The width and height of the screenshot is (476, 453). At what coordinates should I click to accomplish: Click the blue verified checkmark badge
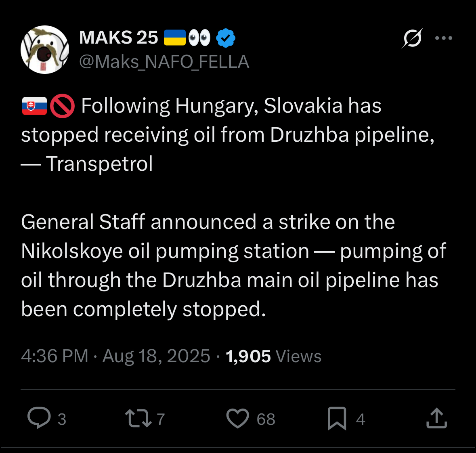coord(226,38)
